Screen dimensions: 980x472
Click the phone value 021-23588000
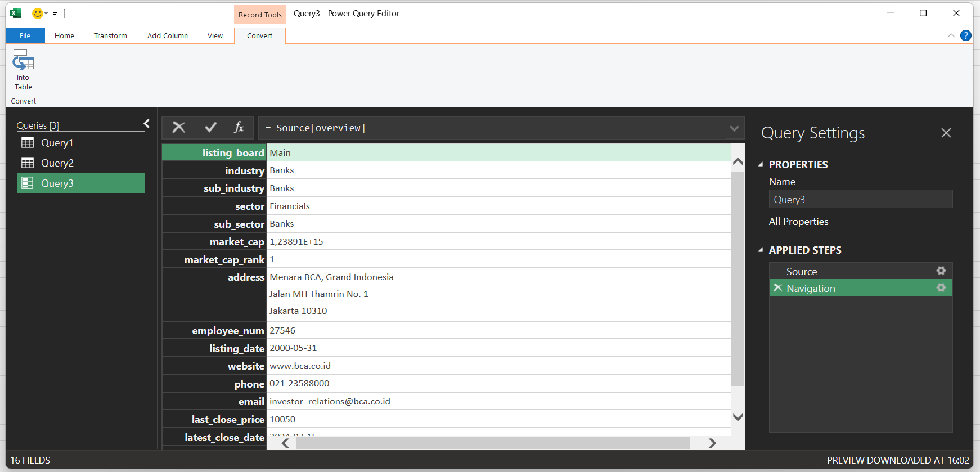pos(299,383)
